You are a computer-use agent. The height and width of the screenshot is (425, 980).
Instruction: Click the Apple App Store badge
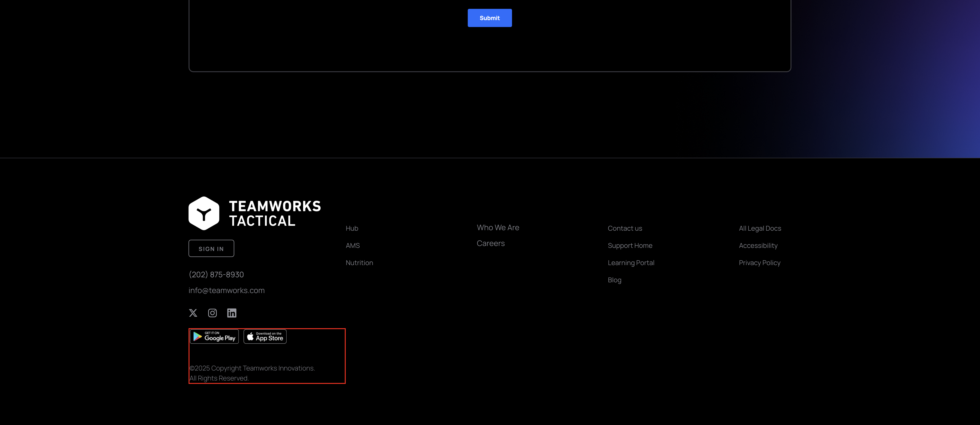[265, 336]
